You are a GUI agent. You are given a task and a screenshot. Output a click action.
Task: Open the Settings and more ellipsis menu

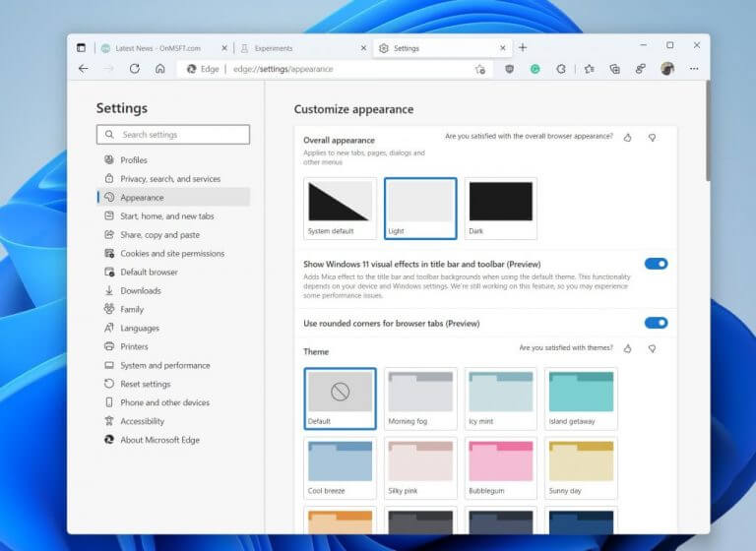coord(694,69)
